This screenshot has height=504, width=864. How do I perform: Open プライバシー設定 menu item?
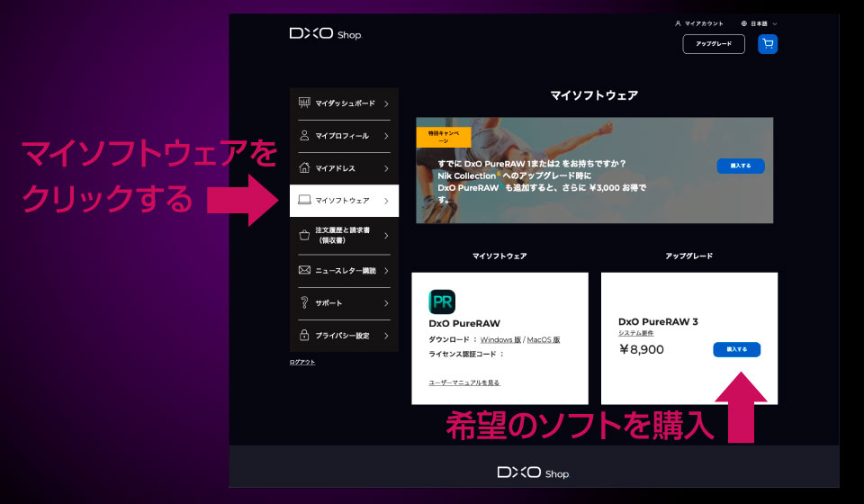tap(344, 336)
